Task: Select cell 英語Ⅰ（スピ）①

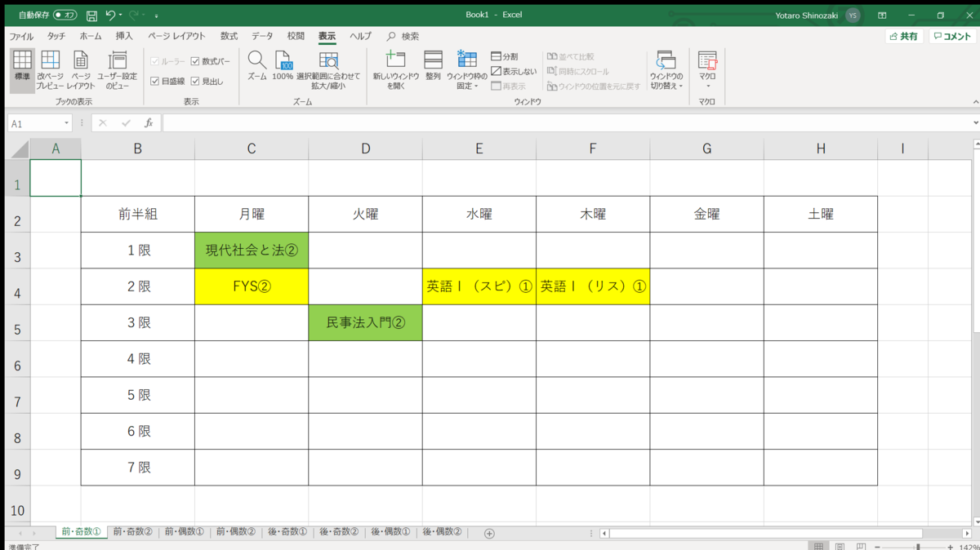Action: [x=479, y=286]
